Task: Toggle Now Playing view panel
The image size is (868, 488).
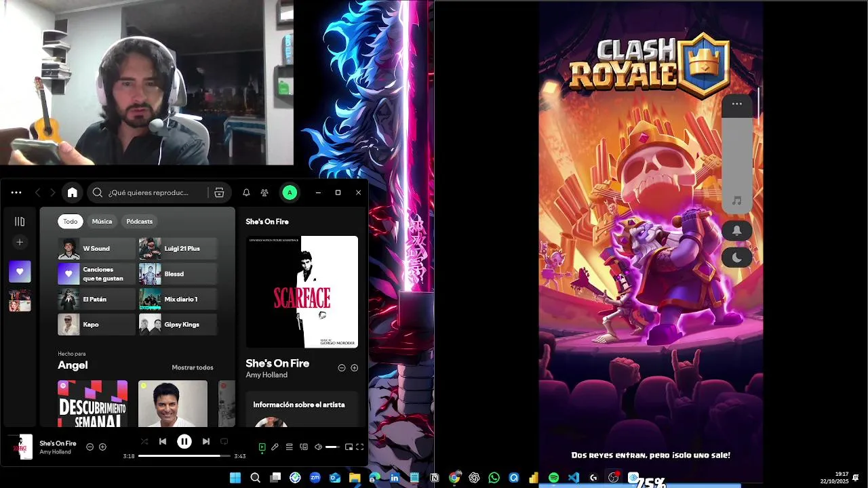Action: 262,447
